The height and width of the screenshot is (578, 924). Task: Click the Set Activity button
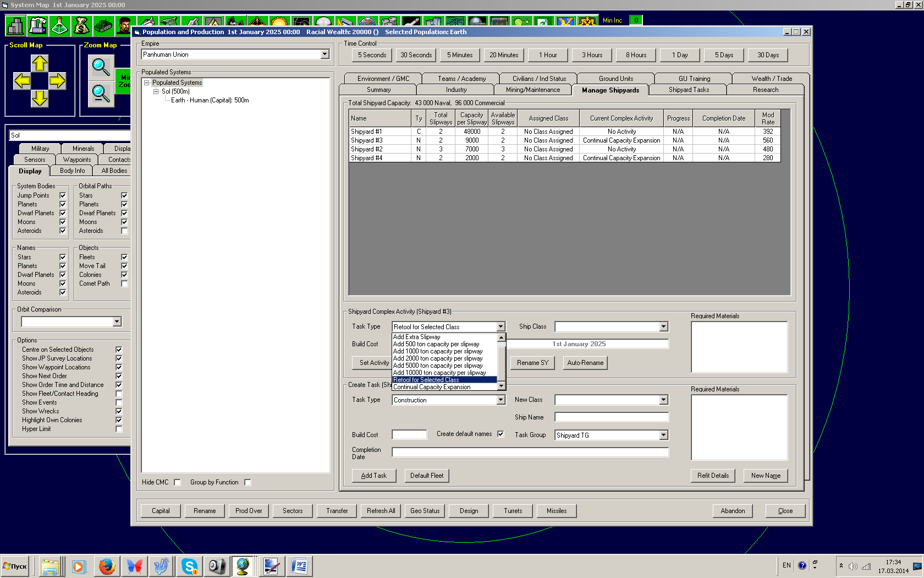pos(374,363)
